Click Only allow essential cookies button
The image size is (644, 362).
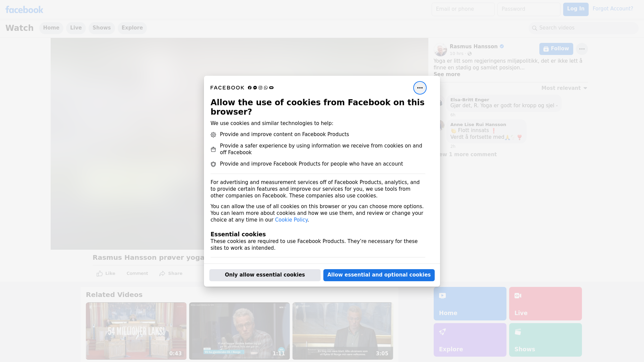[265, 275]
